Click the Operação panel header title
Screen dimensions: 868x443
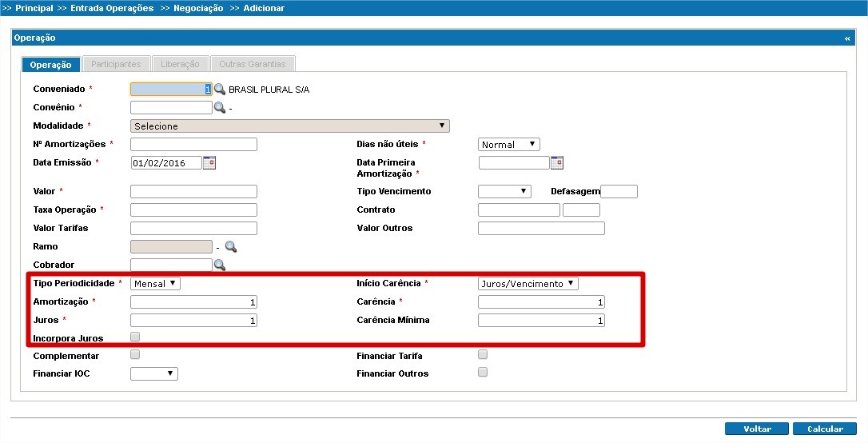(x=35, y=38)
